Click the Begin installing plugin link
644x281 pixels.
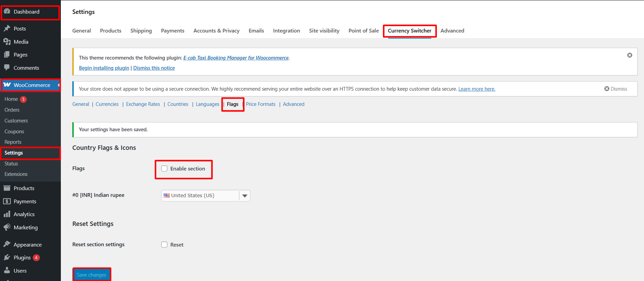pyautogui.click(x=104, y=68)
